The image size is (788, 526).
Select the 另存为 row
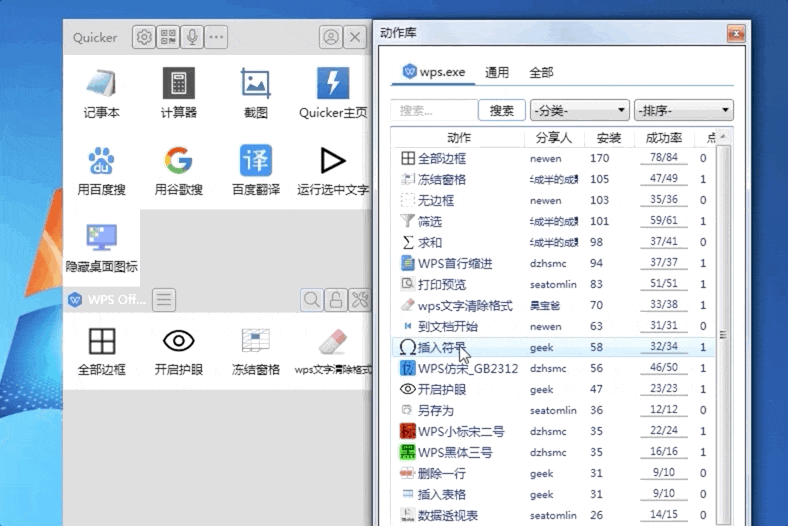click(x=553, y=410)
